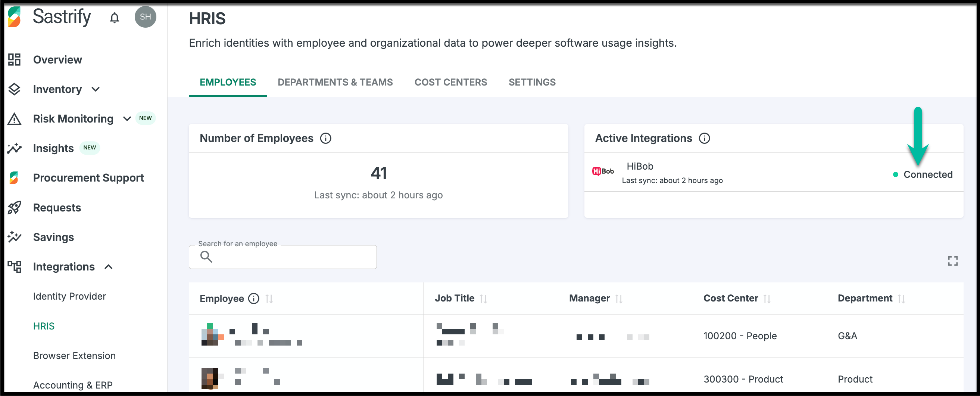The width and height of the screenshot is (980, 396).
Task: Open the SH user avatar menu
Action: (145, 17)
